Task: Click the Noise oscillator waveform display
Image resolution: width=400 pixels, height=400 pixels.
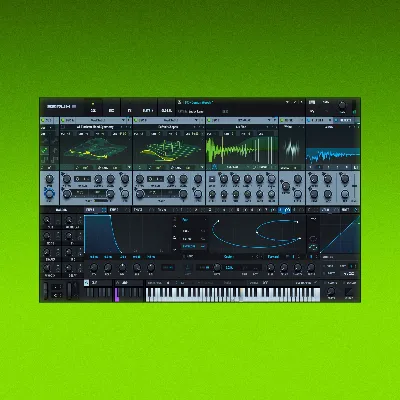Action: [x=292, y=147]
